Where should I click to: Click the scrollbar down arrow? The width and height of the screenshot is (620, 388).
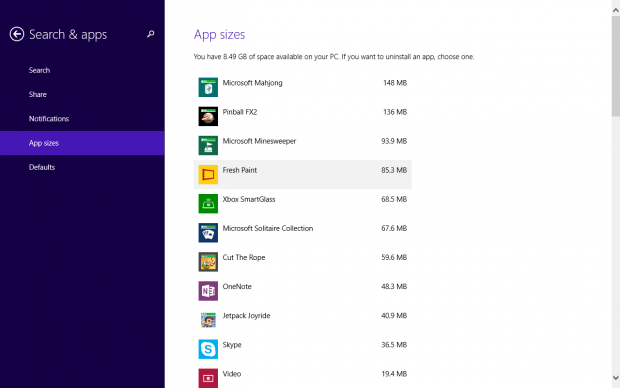616,378
